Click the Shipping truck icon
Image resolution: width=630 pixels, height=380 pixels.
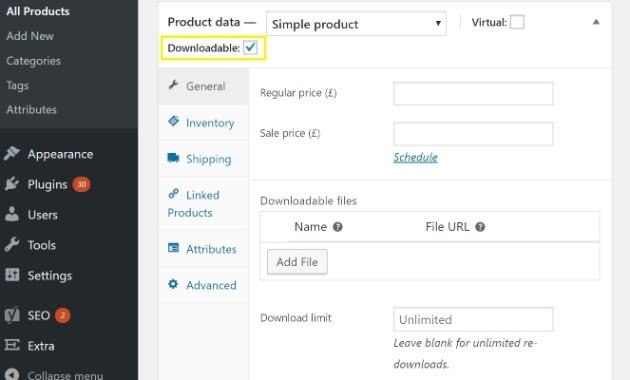(x=173, y=157)
